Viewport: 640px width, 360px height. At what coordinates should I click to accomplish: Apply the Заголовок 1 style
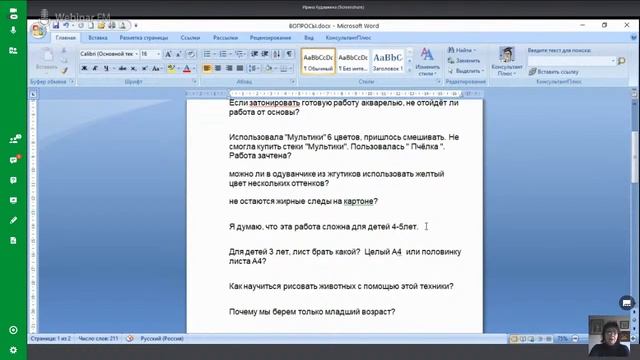(x=388, y=61)
